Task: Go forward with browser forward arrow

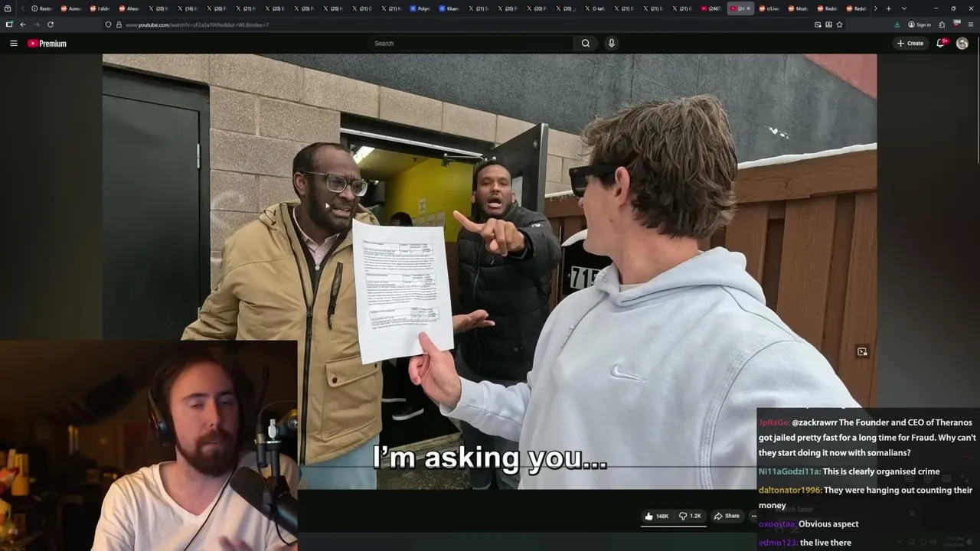Action: click(x=36, y=24)
